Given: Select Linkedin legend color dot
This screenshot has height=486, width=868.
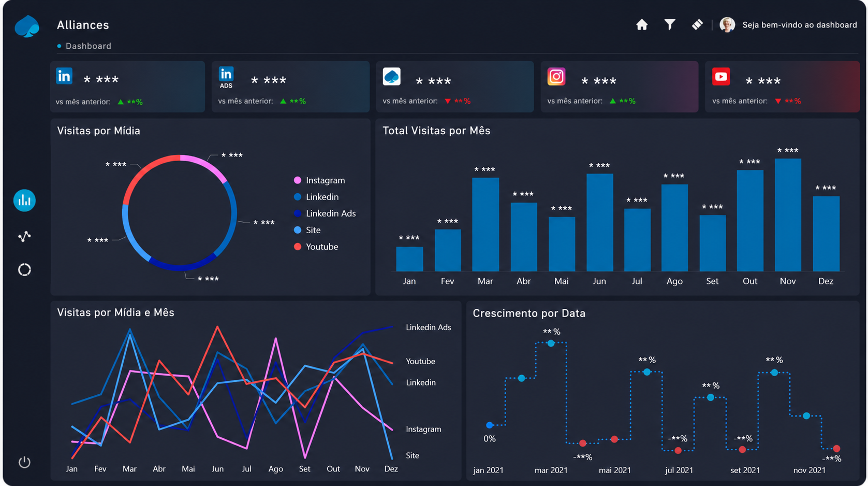Looking at the screenshot, I should pyautogui.click(x=298, y=197).
